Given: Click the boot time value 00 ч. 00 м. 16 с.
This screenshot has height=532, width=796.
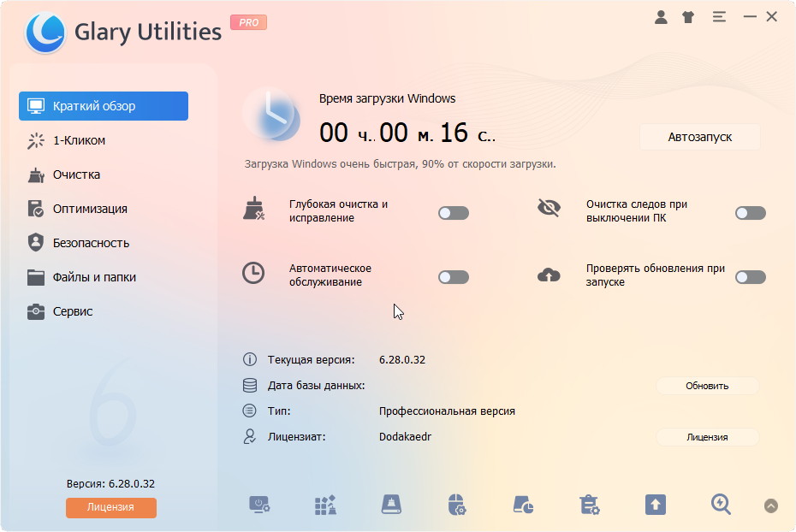Looking at the screenshot, I should click(x=407, y=133).
